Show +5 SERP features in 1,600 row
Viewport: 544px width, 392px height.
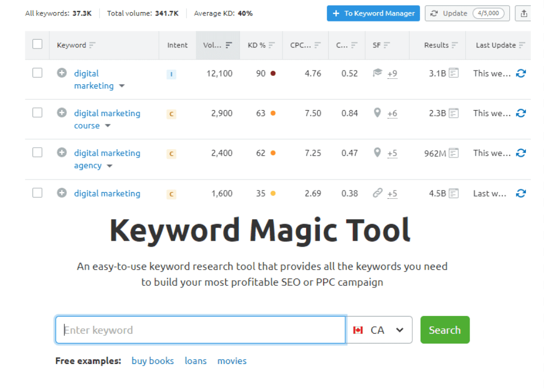pos(393,194)
